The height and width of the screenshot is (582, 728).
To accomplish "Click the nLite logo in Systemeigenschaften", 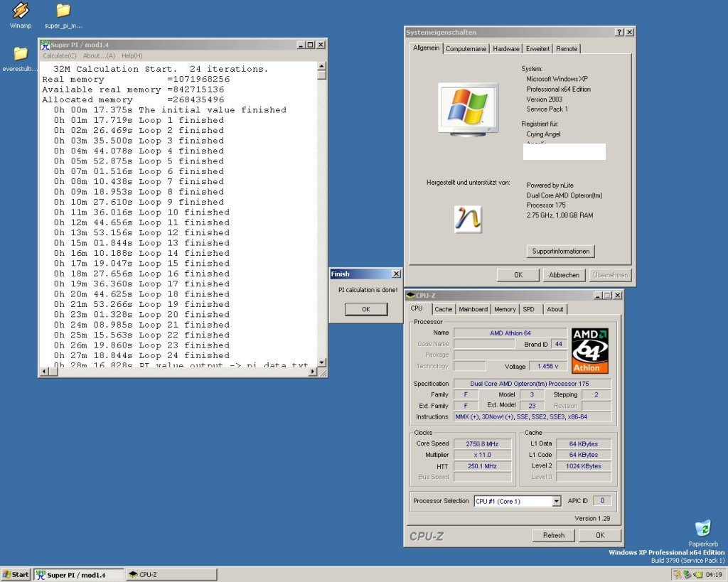I will click(x=468, y=219).
